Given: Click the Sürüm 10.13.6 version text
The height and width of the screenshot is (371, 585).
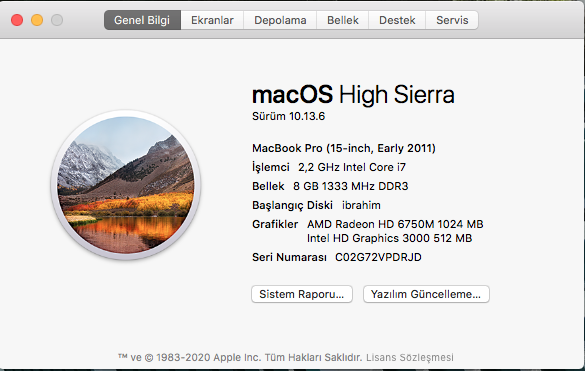Looking at the screenshot, I should 288,116.
